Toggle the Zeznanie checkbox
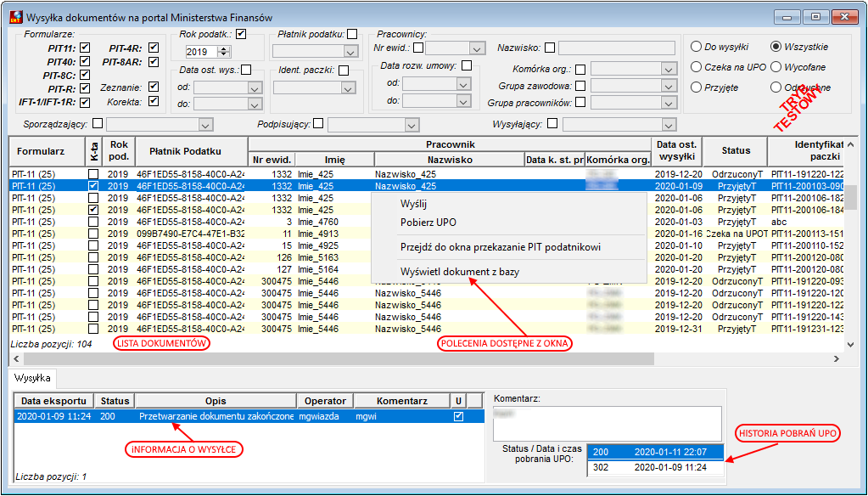Viewport: 868px width, 496px height. pyautogui.click(x=154, y=87)
